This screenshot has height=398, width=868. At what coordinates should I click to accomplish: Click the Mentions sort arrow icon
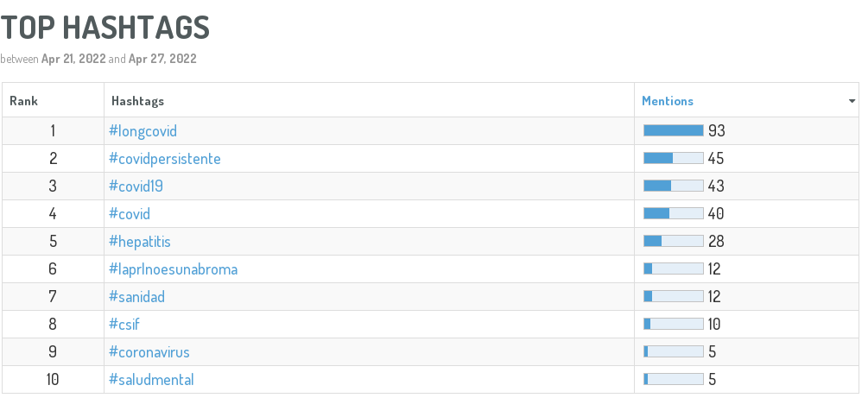tap(852, 102)
